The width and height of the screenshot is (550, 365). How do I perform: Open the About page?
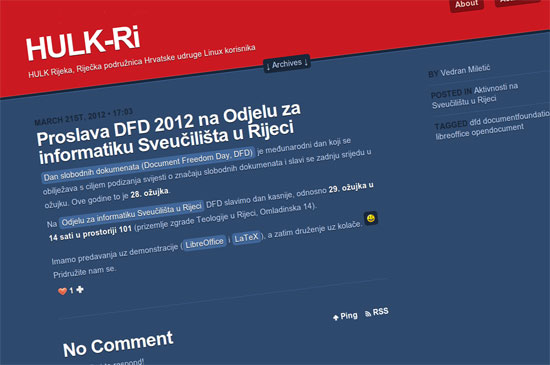pos(467,4)
